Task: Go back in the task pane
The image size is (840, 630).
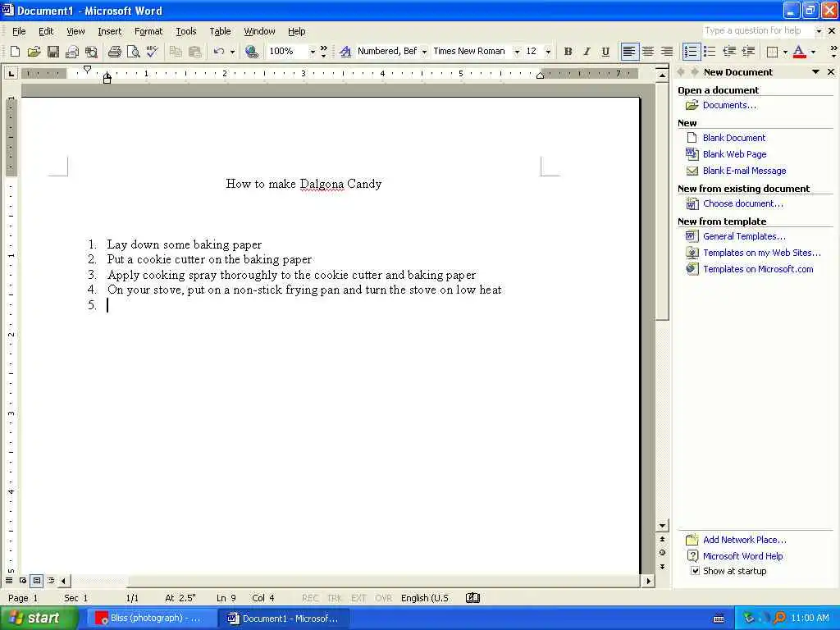Action: [682, 72]
